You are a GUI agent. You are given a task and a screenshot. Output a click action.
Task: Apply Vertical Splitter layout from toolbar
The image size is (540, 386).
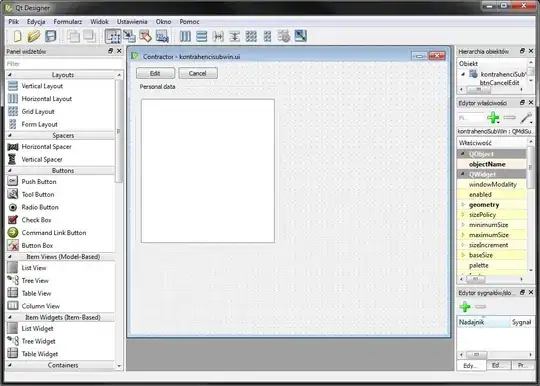point(235,36)
